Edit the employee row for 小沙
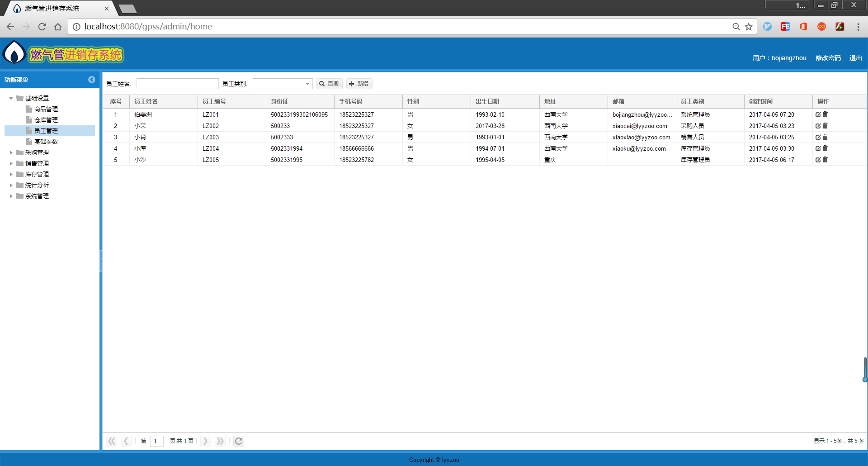The image size is (868, 466). [x=818, y=160]
